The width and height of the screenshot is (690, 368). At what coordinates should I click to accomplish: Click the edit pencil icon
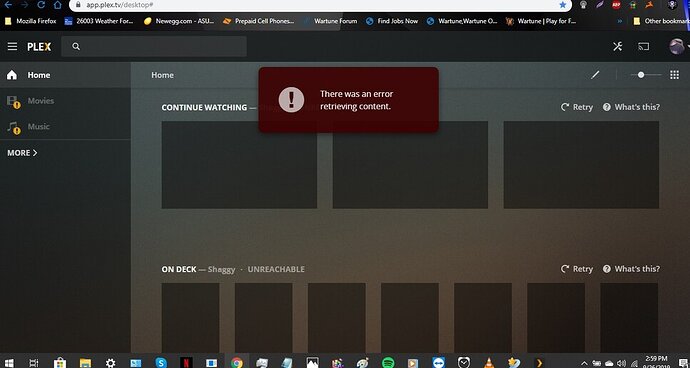595,75
